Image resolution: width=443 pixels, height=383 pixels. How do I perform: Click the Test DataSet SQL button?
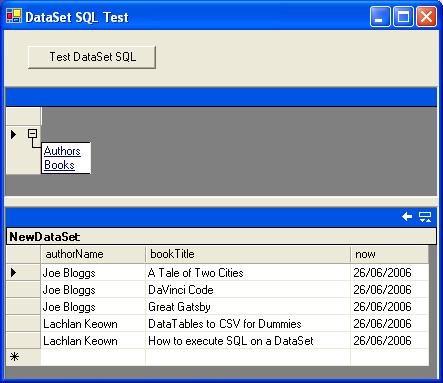click(92, 57)
